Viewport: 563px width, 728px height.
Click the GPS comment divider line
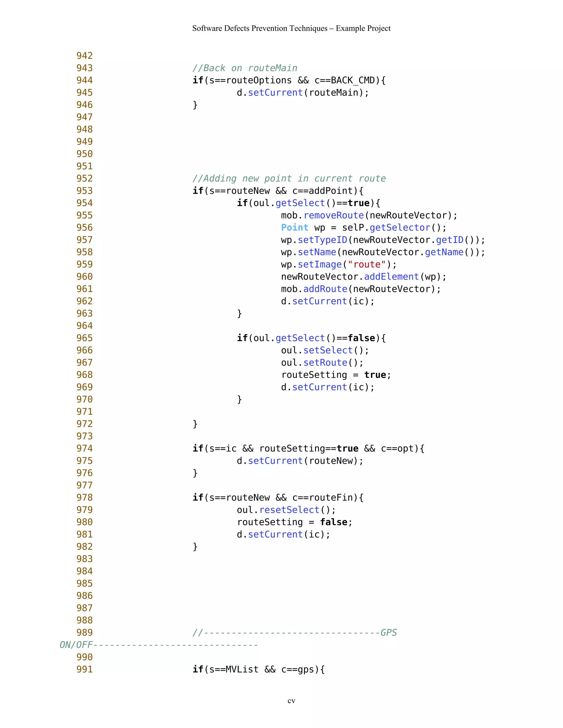pos(294,633)
